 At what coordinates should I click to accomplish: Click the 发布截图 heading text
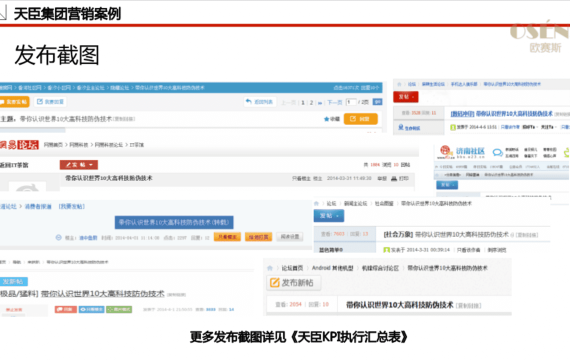coord(57,55)
